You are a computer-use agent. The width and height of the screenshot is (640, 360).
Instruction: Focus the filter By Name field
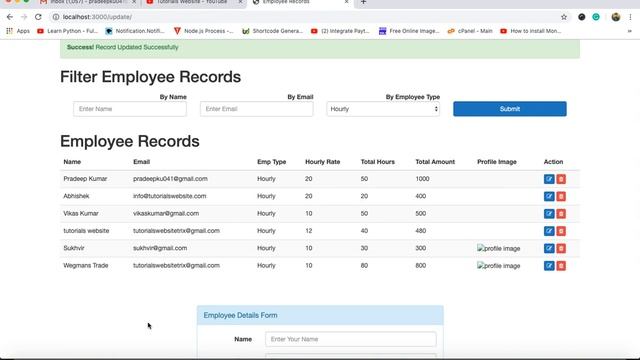point(130,109)
